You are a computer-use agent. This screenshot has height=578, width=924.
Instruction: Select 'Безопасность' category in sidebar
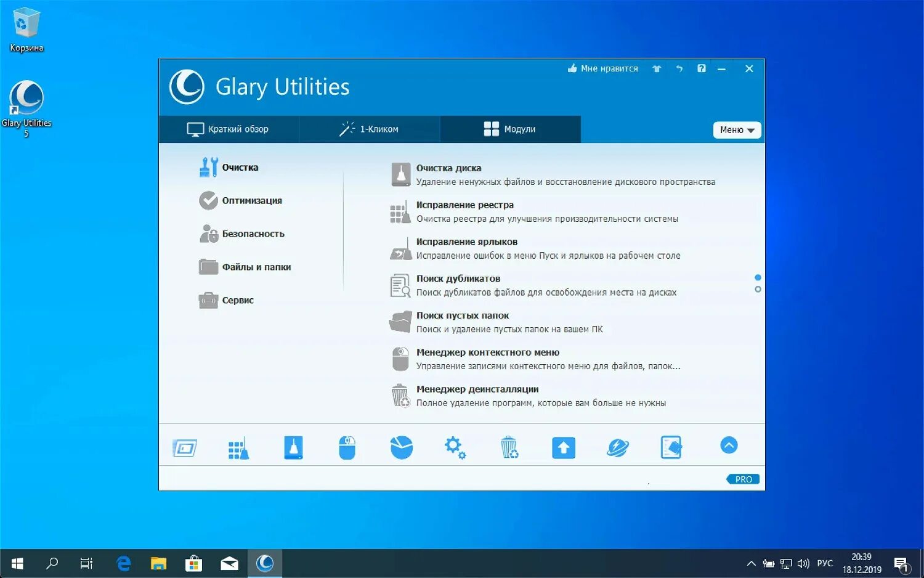[x=242, y=234]
